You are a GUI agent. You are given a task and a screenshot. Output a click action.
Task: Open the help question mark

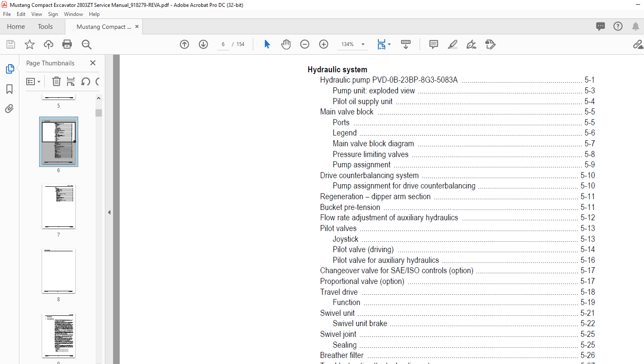point(618,26)
